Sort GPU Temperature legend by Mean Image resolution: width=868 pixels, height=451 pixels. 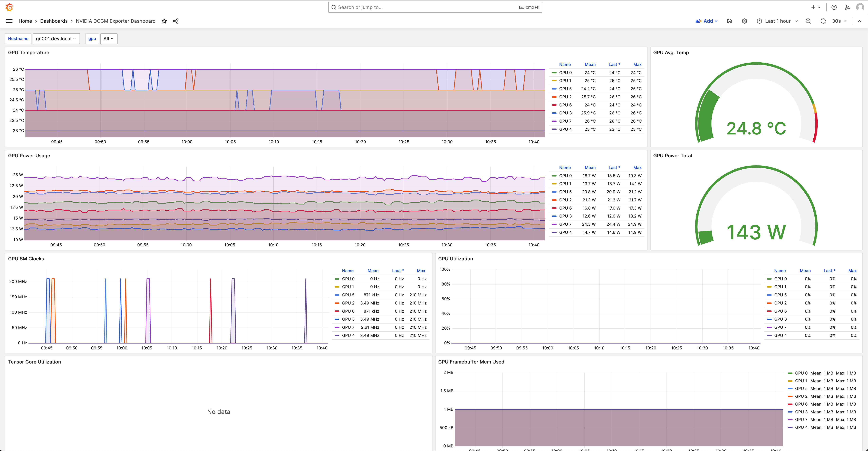coord(590,64)
